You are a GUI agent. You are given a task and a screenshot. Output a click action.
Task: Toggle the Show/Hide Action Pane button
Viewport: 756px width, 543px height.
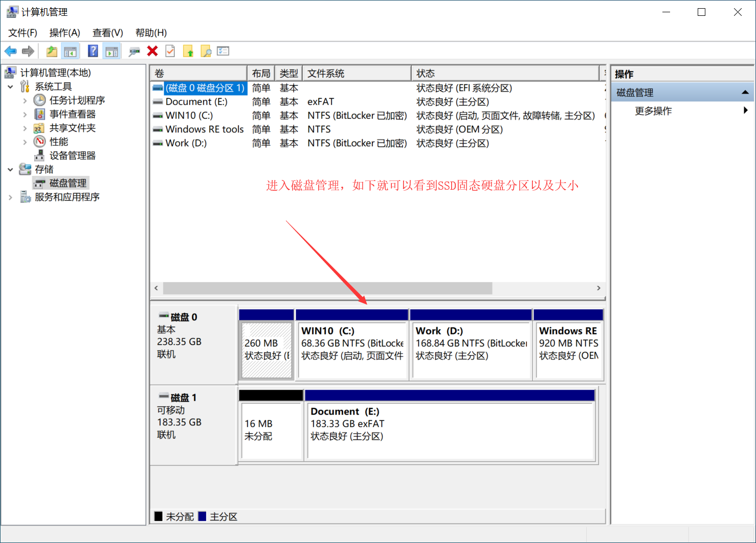(112, 51)
